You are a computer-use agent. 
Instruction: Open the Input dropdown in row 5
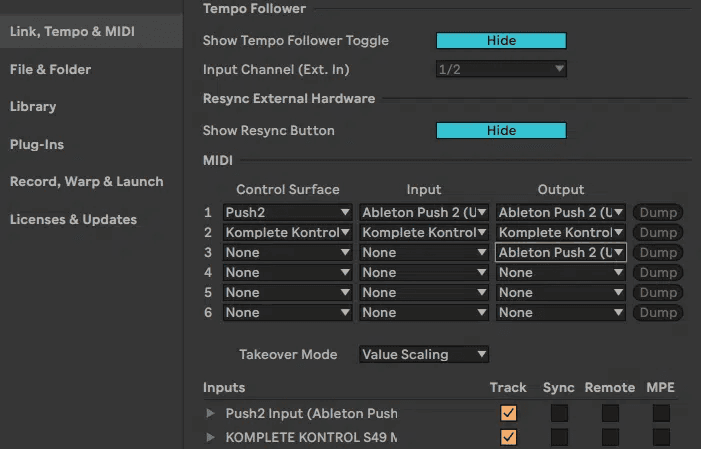pyautogui.click(x=424, y=293)
